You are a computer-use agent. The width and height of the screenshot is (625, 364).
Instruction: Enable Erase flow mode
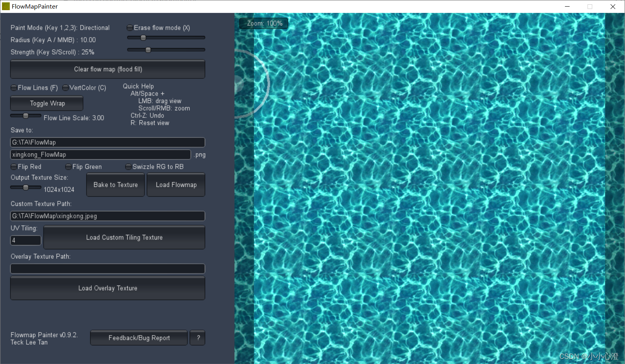(x=130, y=28)
